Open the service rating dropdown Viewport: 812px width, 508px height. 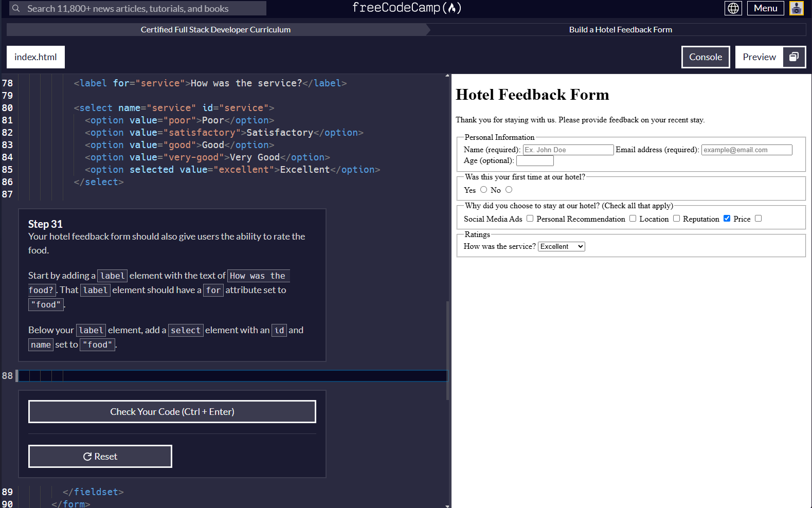[x=562, y=247]
